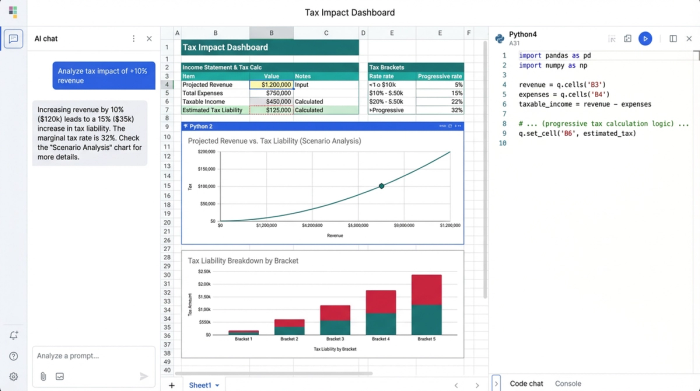Click the Bracket 5 stacked bar
700x391 pixels.
point(426,304)
